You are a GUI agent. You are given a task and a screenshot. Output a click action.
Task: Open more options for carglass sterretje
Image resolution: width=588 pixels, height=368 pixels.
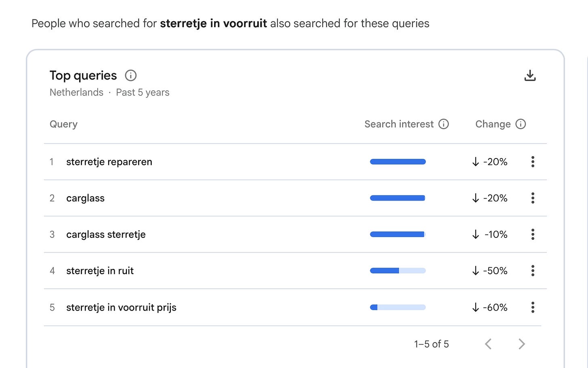click(533, 235)
